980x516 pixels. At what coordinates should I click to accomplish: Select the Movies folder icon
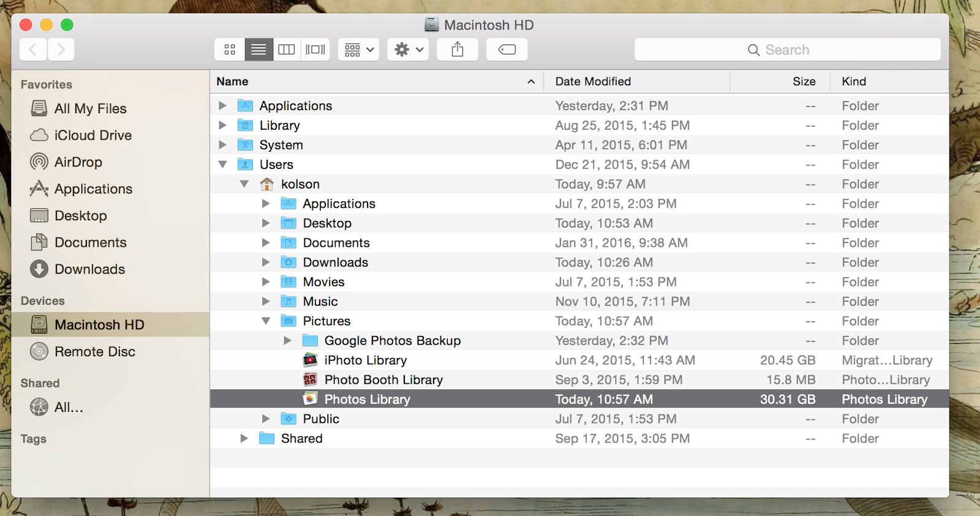coord(288,282)
